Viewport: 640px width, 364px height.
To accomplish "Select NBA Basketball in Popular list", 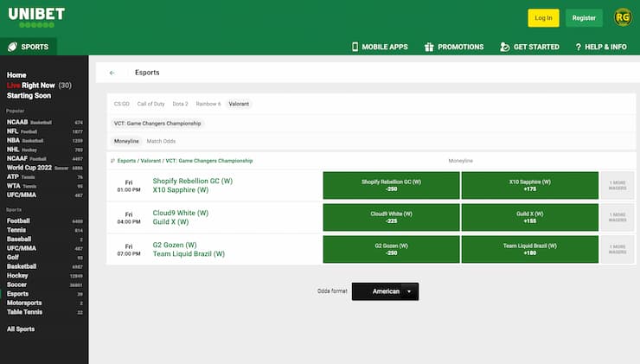I will (x=44, y=140).
